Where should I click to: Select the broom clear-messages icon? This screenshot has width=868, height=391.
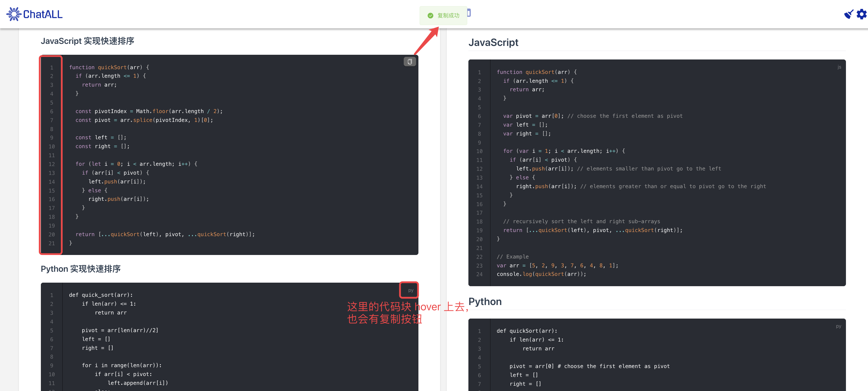click(849, 14)
